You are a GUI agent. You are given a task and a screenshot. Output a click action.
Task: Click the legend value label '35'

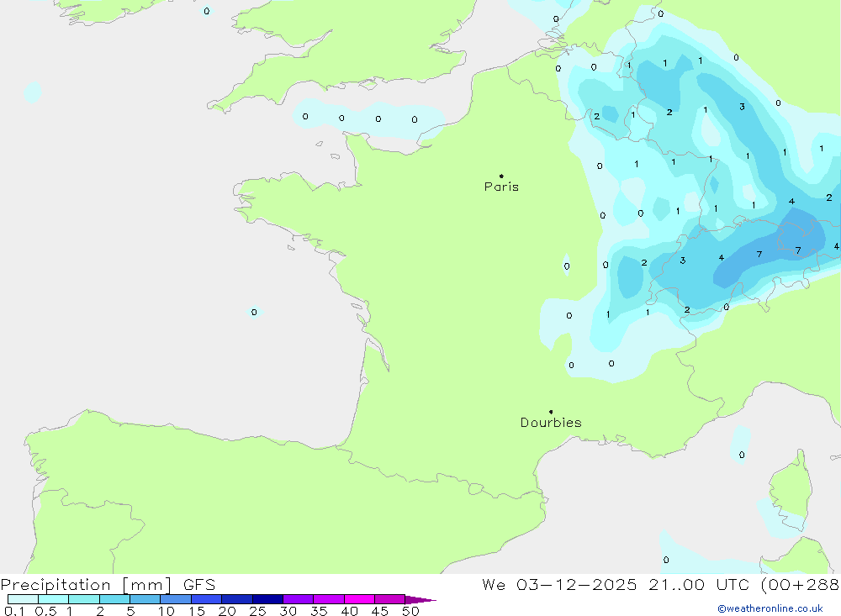click(x=319, y=611)
